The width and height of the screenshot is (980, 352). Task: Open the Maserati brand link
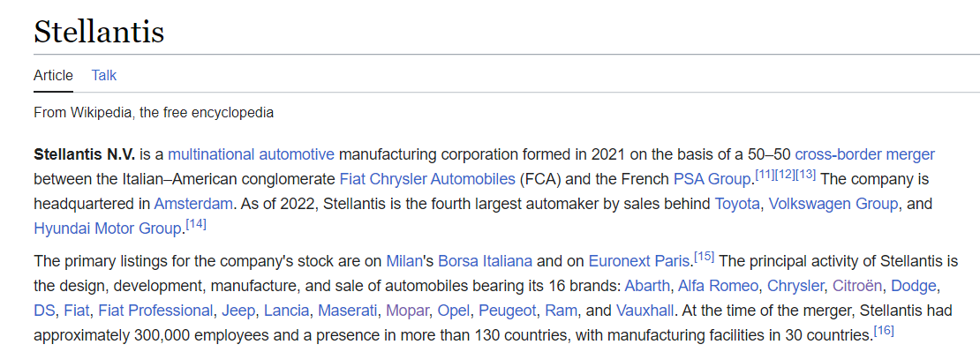tap(348, 311)
